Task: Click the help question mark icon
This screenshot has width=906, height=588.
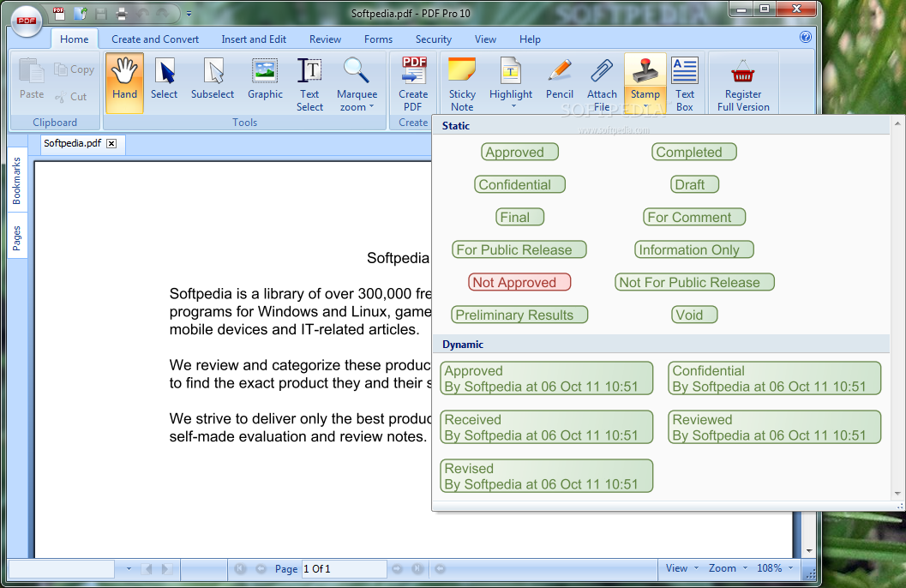Action: click(806, 37)
